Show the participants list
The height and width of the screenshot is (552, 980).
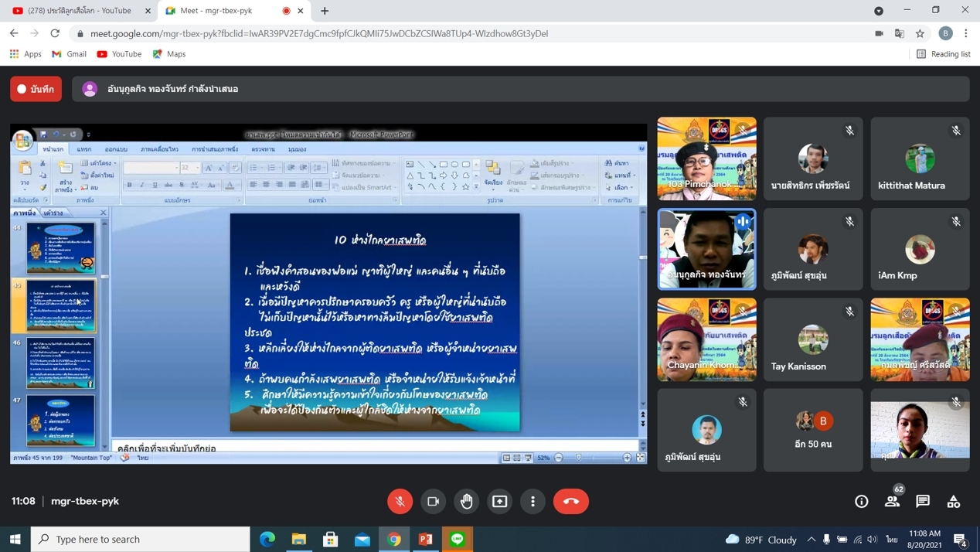click(892, 501)
